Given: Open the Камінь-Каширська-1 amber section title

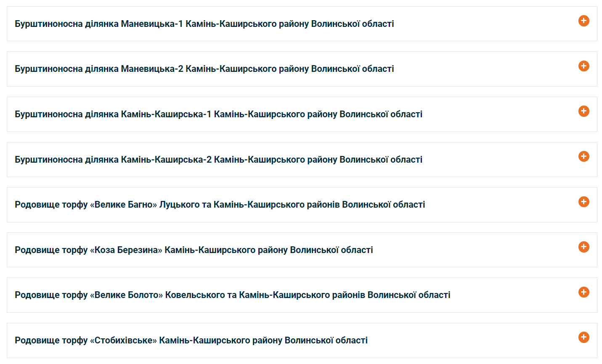Looking at the screenshot, I should tap(218, 114).
